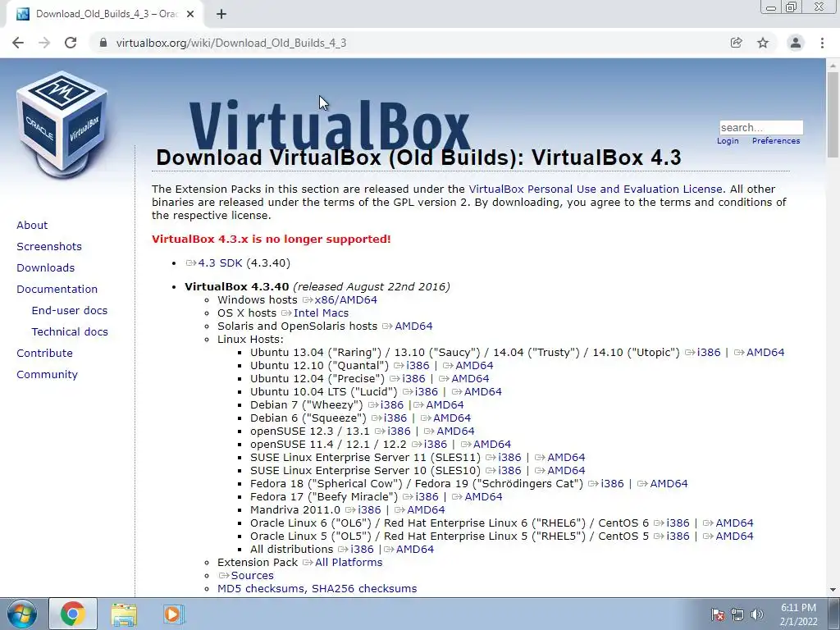Share this page using the share icon
The height and width of the screenshot is (630, 840).
(x=737, y=43)
